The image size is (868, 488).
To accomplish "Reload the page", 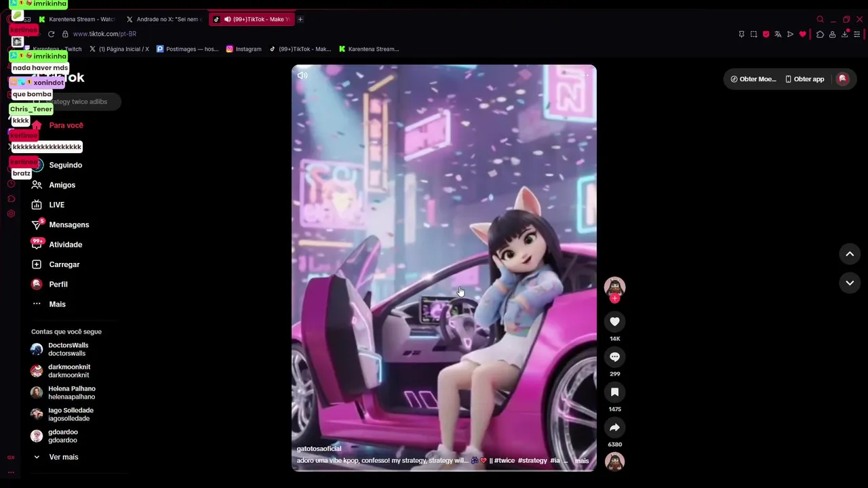I will pyautogui.click(x=51, y=34).
